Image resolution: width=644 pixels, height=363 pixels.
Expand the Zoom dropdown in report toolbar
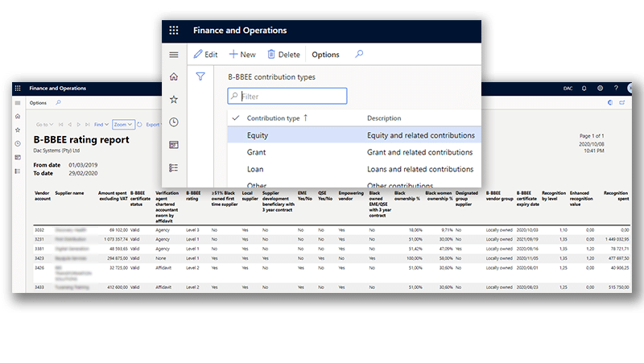pyautogui.click(x=123, y=125)
